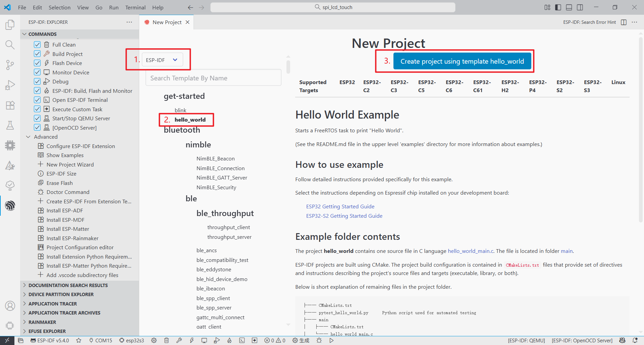
Task: Open hello_world_main.c link
Action: (x=471, y=251)
